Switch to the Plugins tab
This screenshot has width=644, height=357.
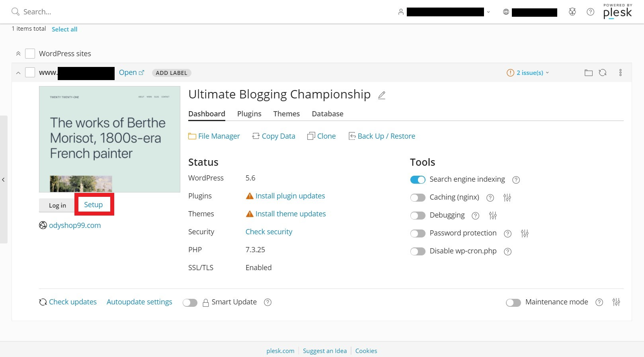(249, 114)
